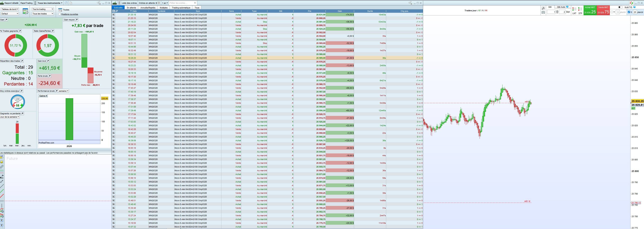This screenshot has height=229, width=644.
Task: Select the boxed T text tool in chart sidebar
Action: point(2,220)
